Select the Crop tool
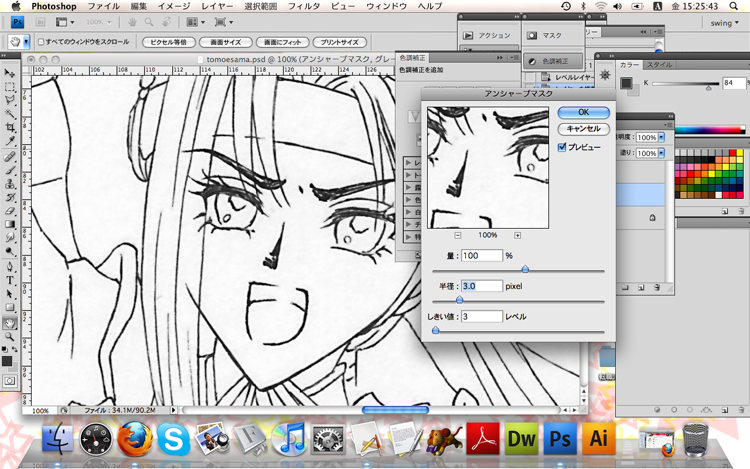Viewport: 750px width, 469px height. coord(9,128)
